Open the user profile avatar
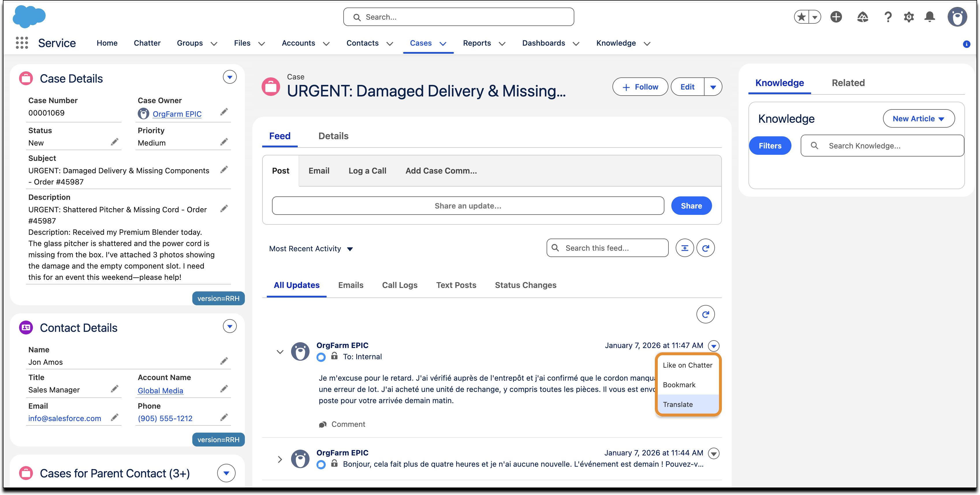980x495 pixels. [957, 17]
